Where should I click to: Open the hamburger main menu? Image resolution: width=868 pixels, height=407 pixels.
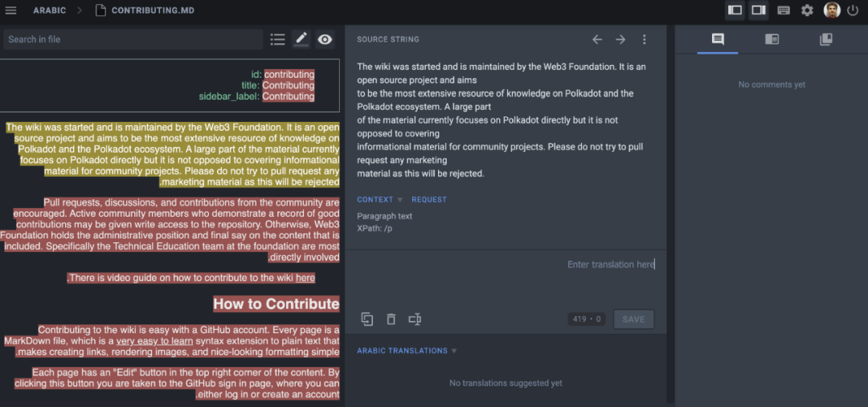point(10,10)
